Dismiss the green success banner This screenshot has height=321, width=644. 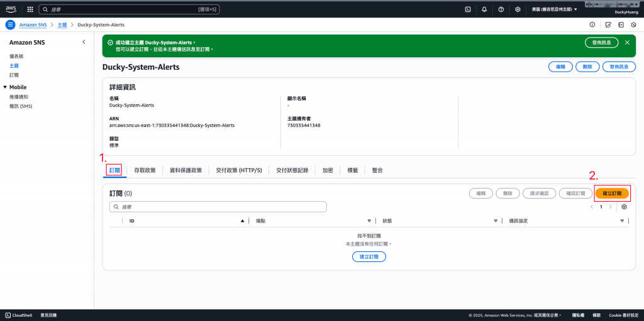tap(627, 42)
